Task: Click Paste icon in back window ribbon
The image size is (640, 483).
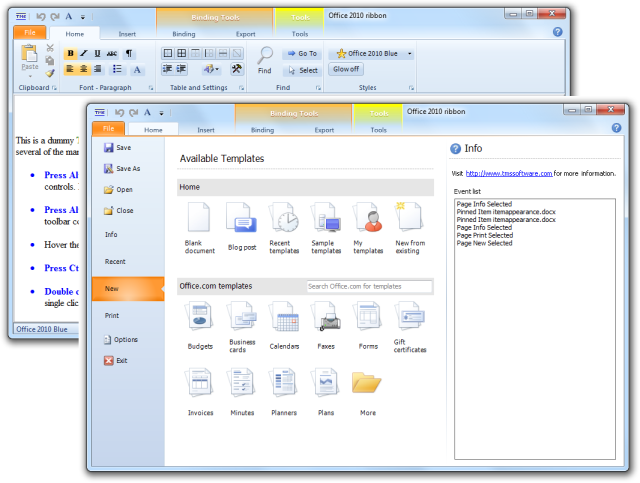Action: 29,53
